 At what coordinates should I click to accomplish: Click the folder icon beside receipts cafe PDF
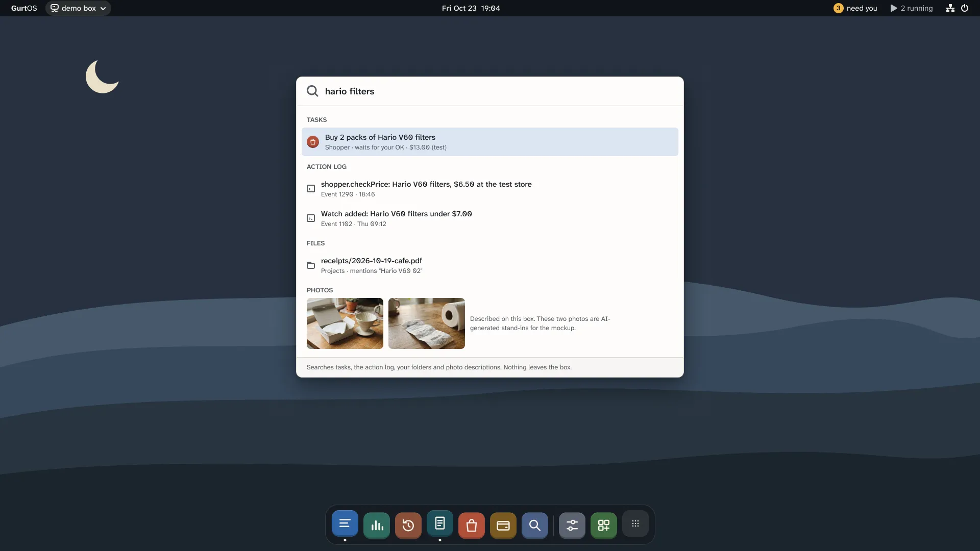(x=311, y=265)
